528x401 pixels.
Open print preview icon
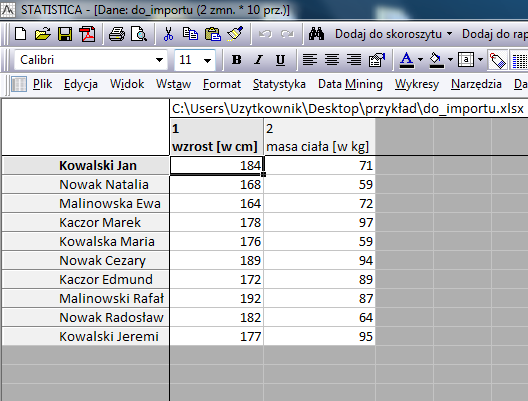pyautogui.click(x=138, y=34)
